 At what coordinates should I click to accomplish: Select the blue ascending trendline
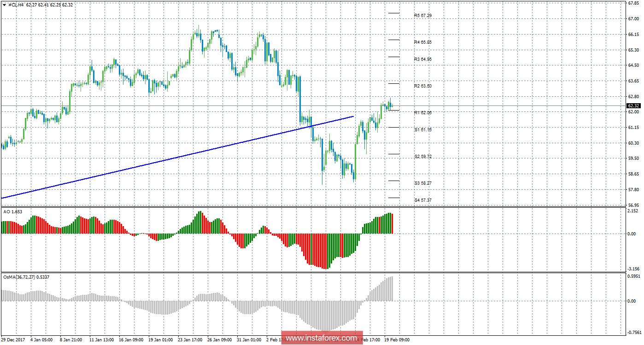(x=177, y=158)
